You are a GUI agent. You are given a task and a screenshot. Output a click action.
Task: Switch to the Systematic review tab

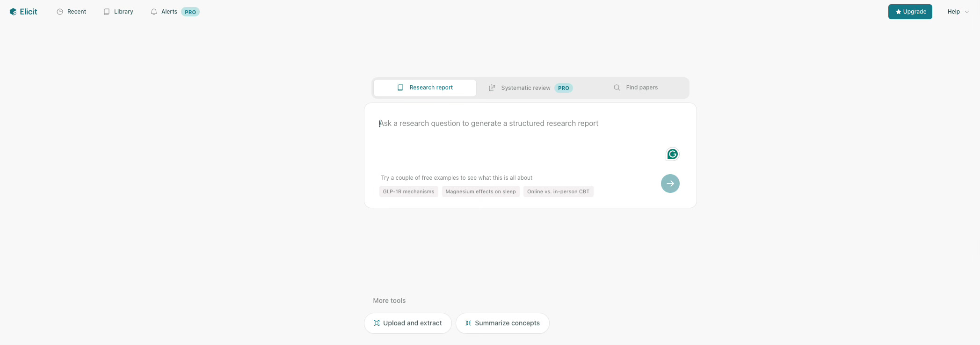(530, 88)
